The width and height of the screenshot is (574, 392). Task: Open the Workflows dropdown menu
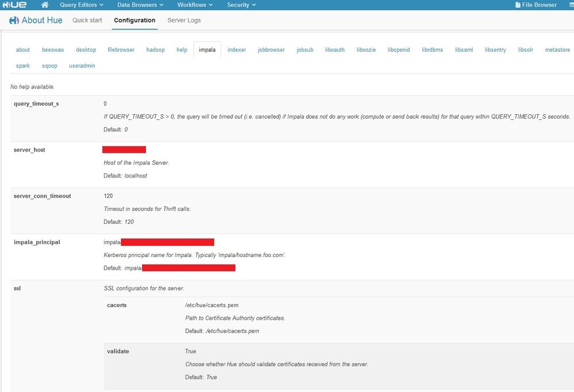(x=195, y=5)
